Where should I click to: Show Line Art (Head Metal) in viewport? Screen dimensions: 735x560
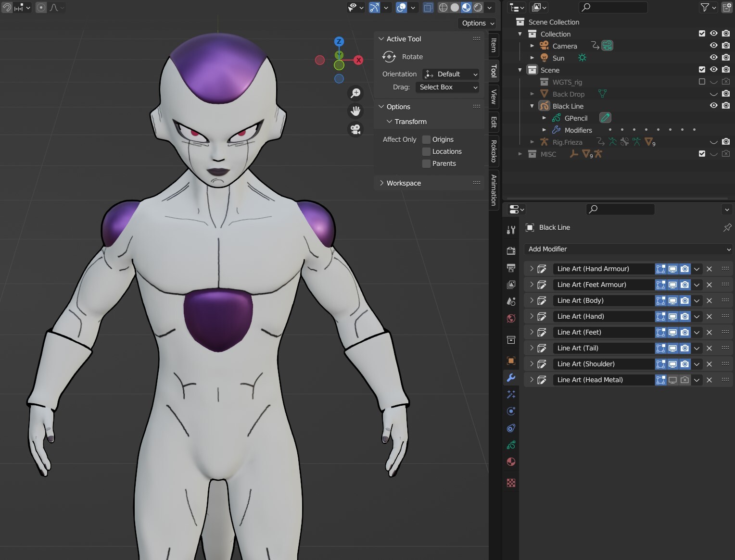pos(672,380)
